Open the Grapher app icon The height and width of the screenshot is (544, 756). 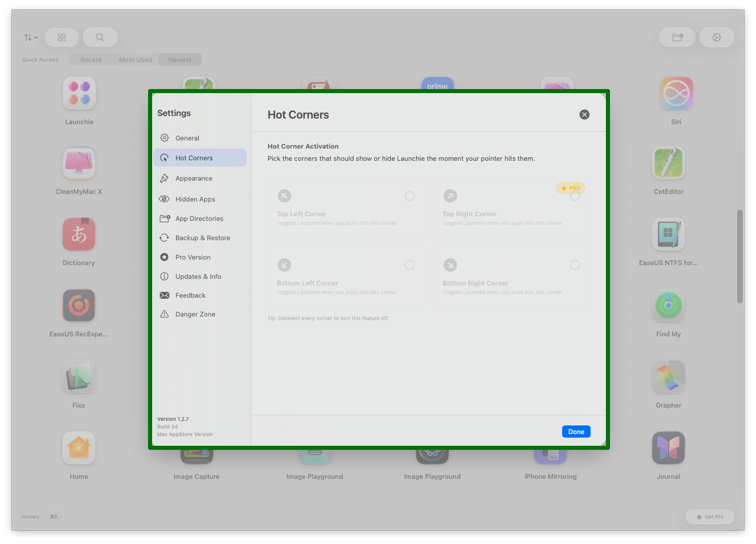pos(668,377)
